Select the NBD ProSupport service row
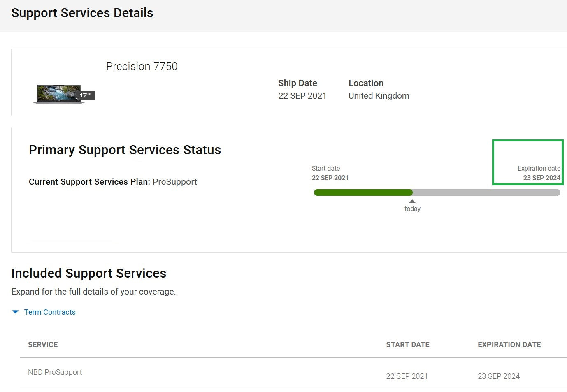567x392 pixels. (x=55, y=372)
